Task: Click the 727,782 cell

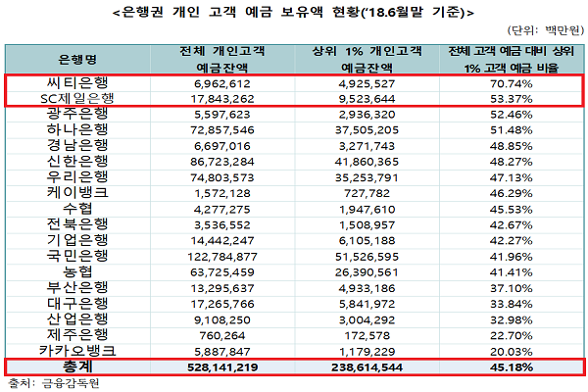Action: (367, 193)
